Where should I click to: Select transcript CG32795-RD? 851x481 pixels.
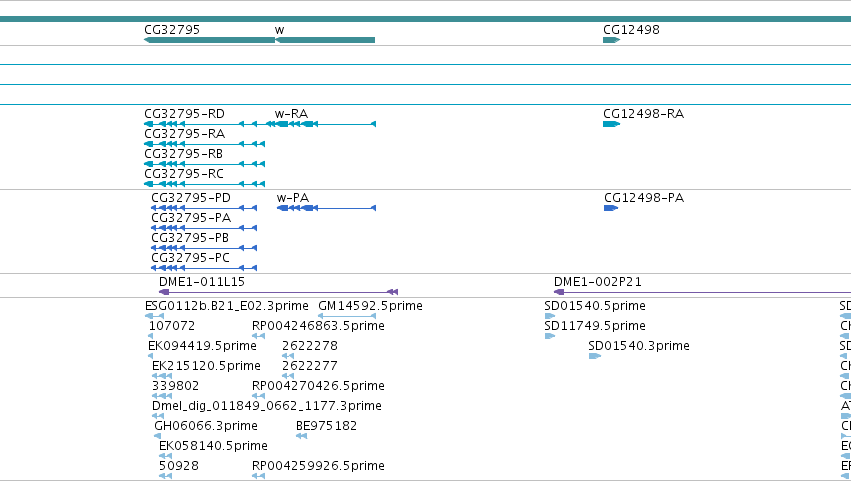click(x=185, y=114)
